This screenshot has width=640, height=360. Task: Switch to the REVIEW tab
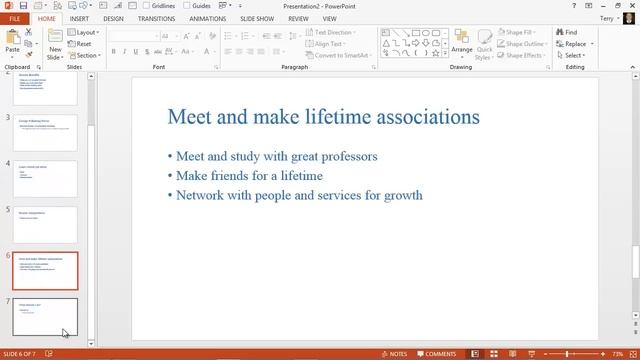(x=298, y=19)
